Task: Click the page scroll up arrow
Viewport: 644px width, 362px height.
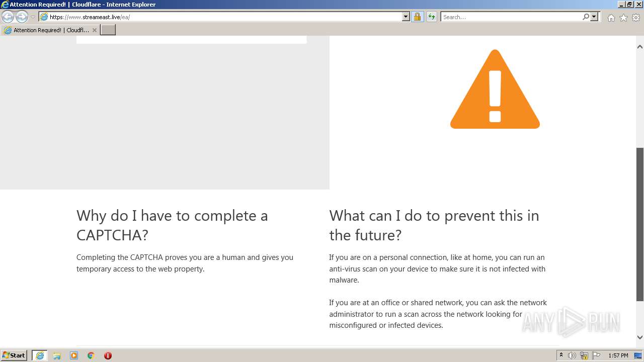Action: [640, 47]
